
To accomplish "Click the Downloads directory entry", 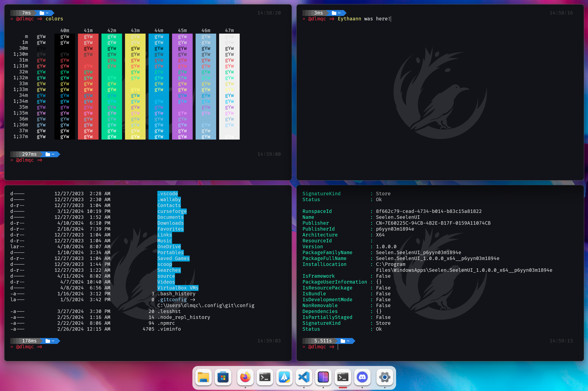I will 170,223.
